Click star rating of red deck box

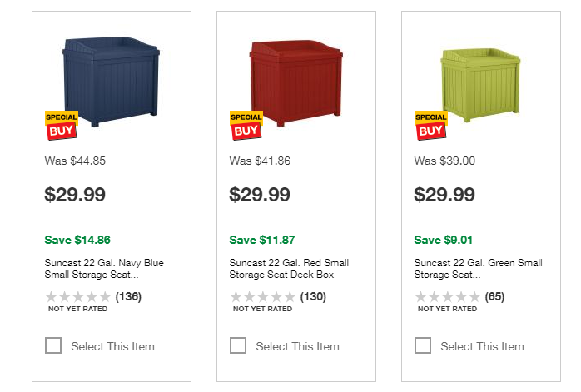262,297
